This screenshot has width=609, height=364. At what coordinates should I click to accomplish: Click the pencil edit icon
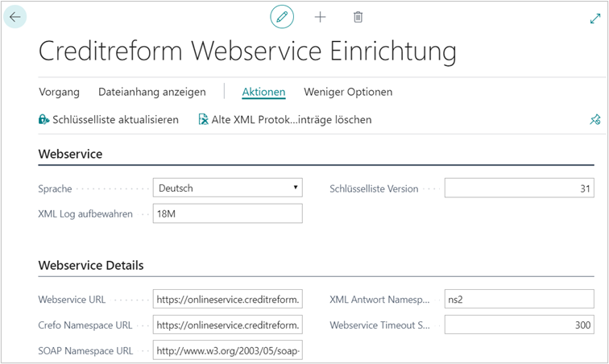282,17
